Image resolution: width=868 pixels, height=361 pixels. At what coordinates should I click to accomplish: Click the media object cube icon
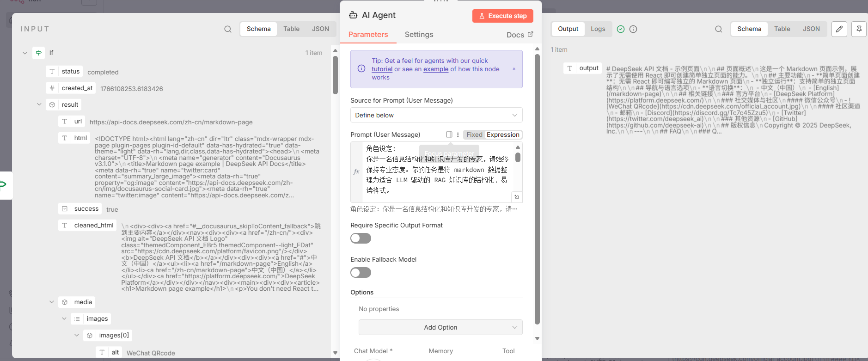coord(65,302)
